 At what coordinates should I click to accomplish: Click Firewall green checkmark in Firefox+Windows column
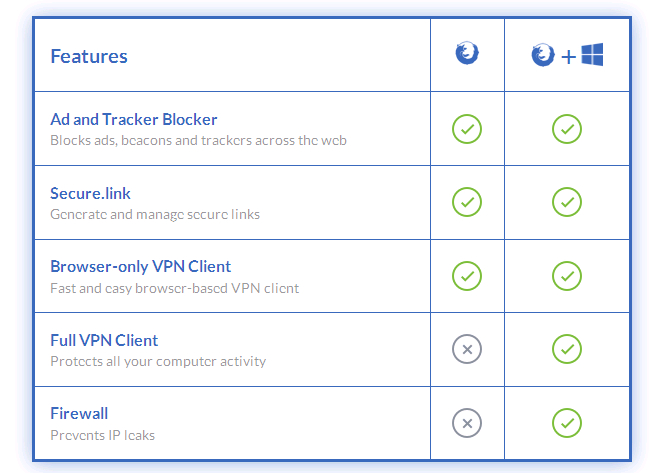click(x=567, y=423)
